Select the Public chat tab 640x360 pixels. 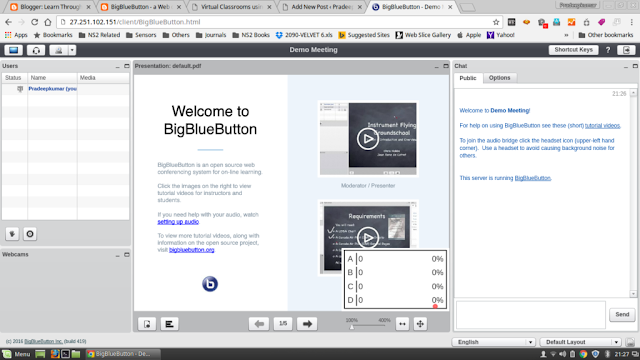(468, 78)
